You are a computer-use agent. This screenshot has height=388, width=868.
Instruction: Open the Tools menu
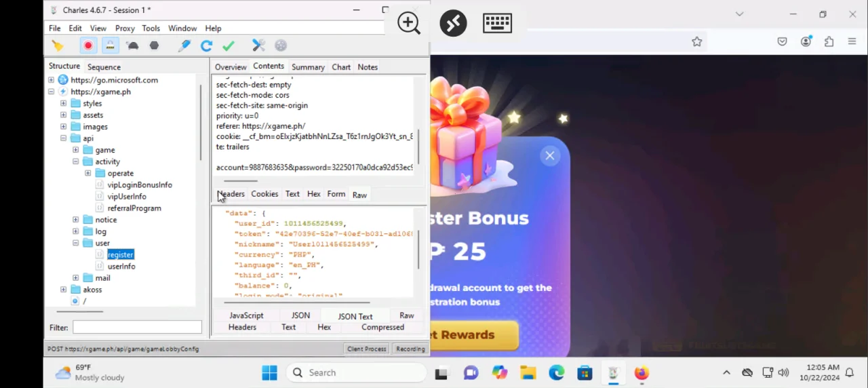tap(151, 28)
